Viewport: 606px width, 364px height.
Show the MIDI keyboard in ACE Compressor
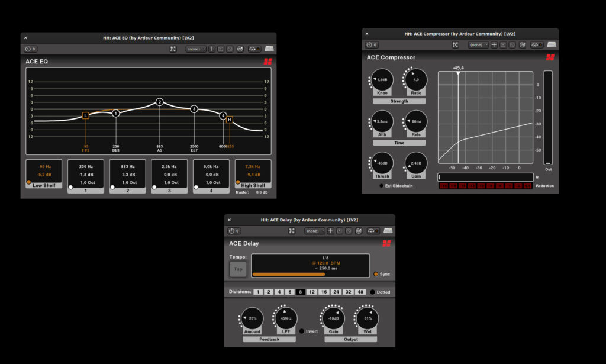[552, 45]
